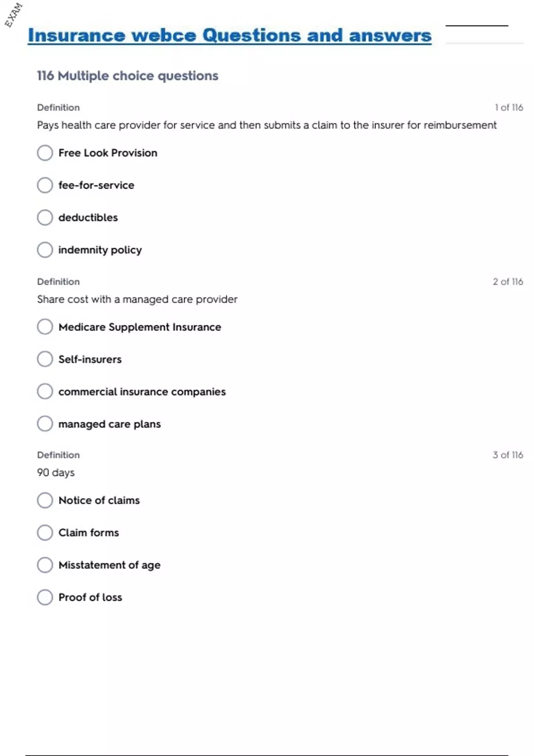Click the 2 of 116 question counter

coord(508,281)
